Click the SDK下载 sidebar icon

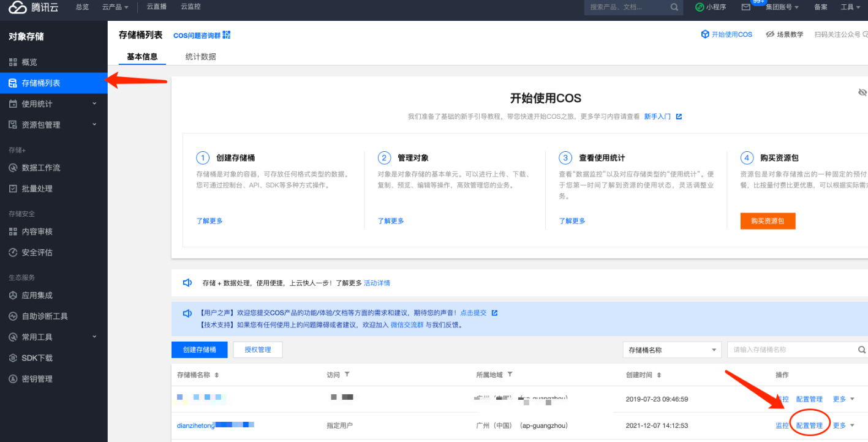tap(13, 358)
